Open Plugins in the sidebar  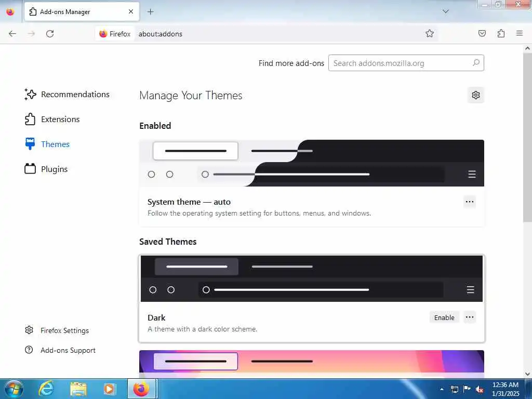tap(46, 169)
